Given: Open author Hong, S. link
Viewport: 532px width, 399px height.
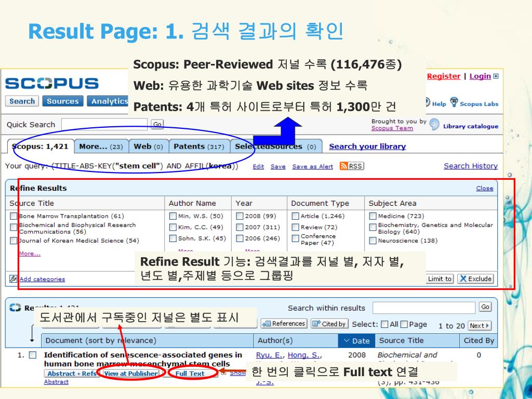Looking at the screenshot, I should [304, 355].
